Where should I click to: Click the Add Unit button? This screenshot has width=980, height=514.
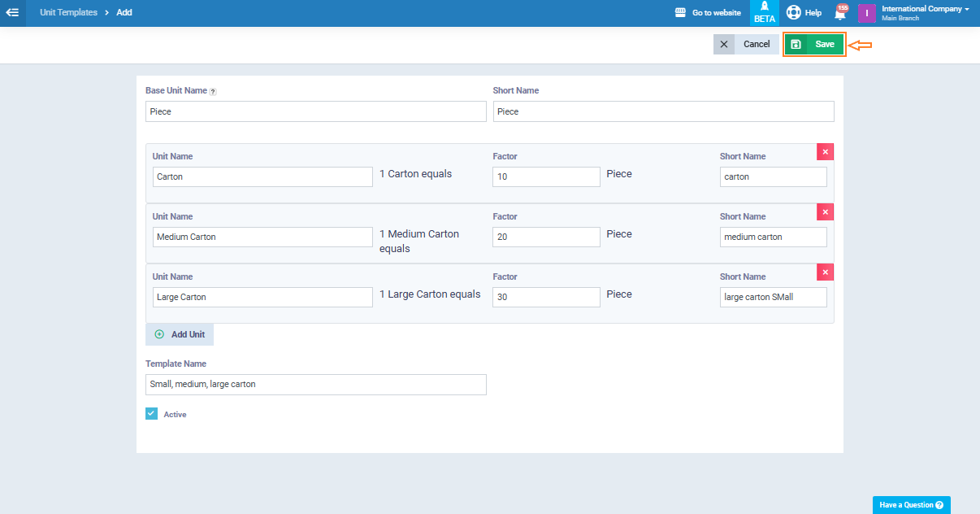(x=180, y=334)
